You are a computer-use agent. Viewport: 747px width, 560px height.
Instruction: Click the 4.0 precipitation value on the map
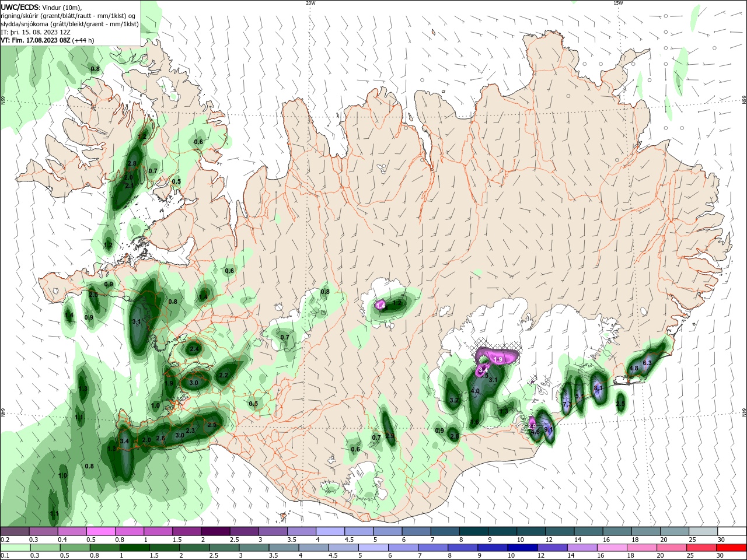tap(475, 391)
